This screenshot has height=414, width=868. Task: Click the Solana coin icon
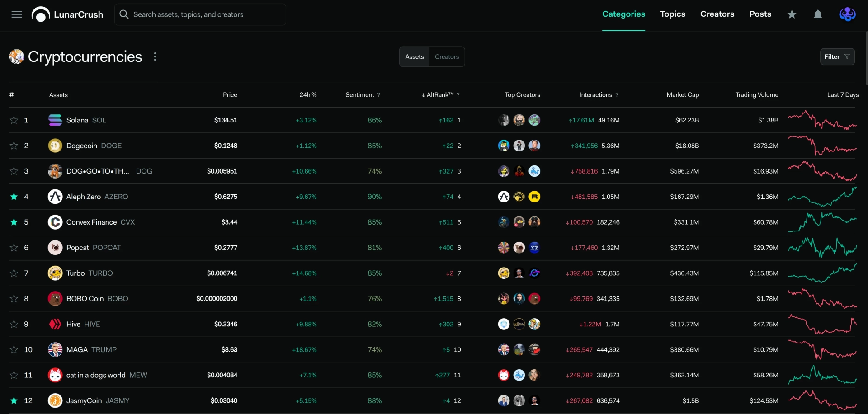(55, 120)
